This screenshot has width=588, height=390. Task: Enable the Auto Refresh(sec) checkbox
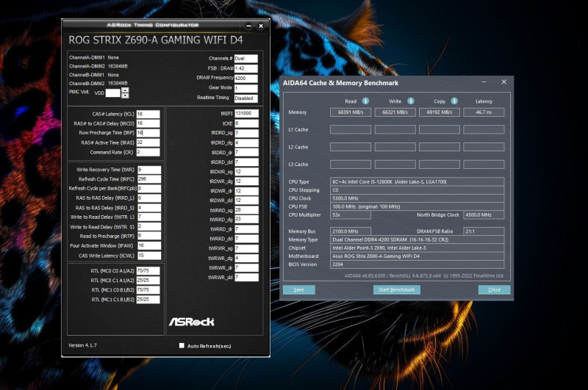click(x=182, y=345)
